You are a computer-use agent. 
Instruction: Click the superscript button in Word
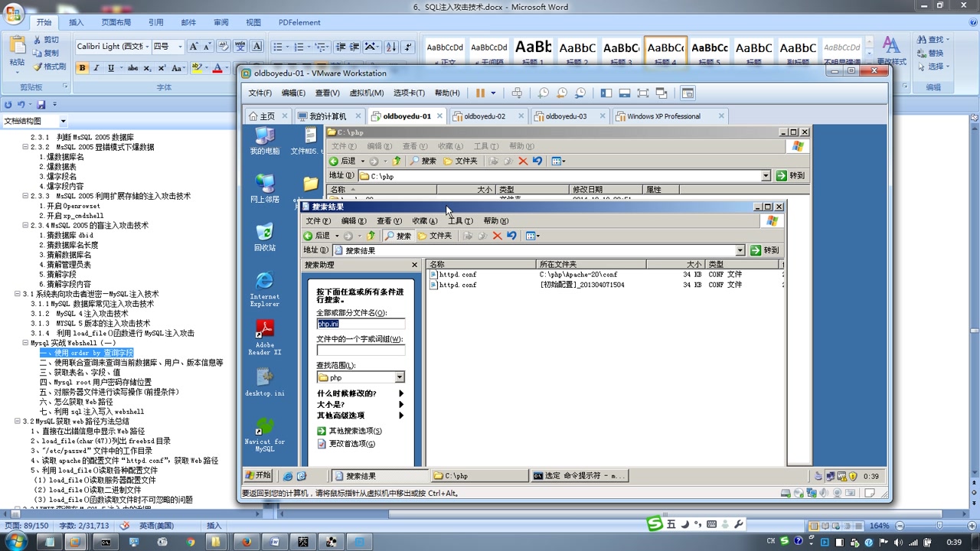click(x=162, y=68)
